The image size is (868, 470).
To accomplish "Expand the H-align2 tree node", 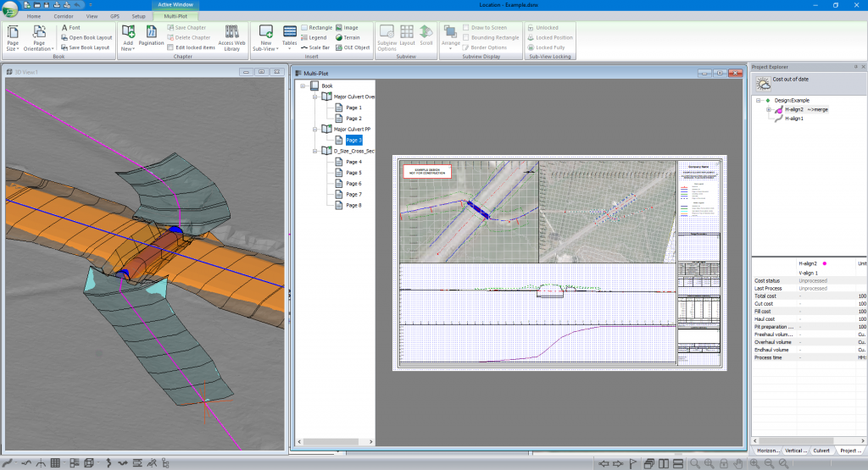I will (768, 109).
